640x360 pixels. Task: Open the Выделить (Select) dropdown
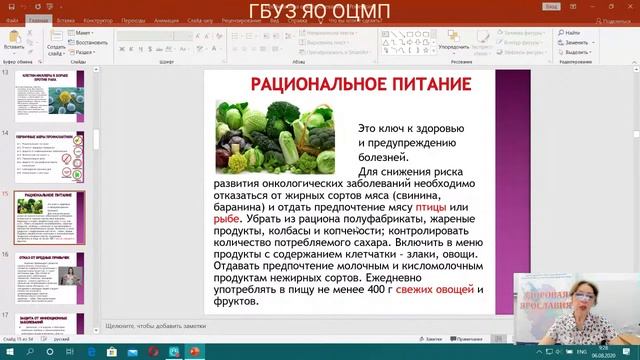tap(575, 52)
